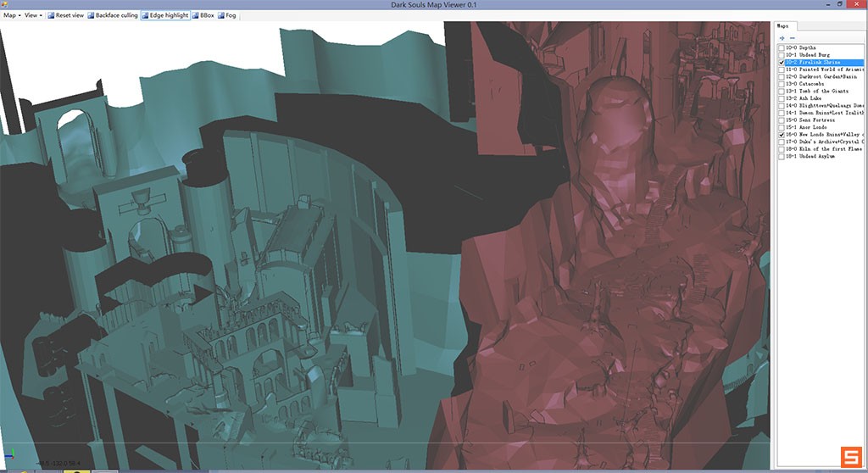Image resolution: width=868 pixels, height=473 pixels.
Task: Open the Map dropdown menu
Action: [11, 15]
